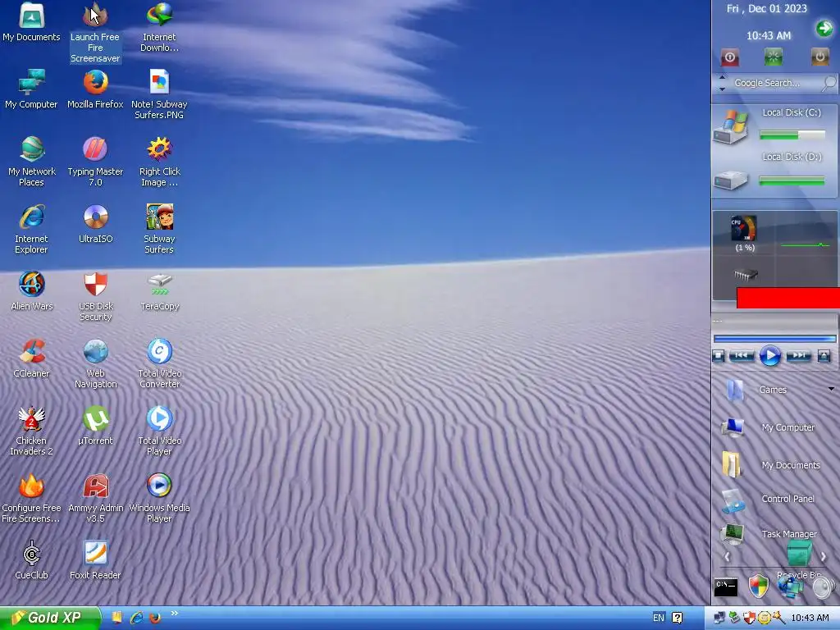Screen dimensions: 840x630
Task: Switch search engine with down arrow
Action: pos(722,89)
